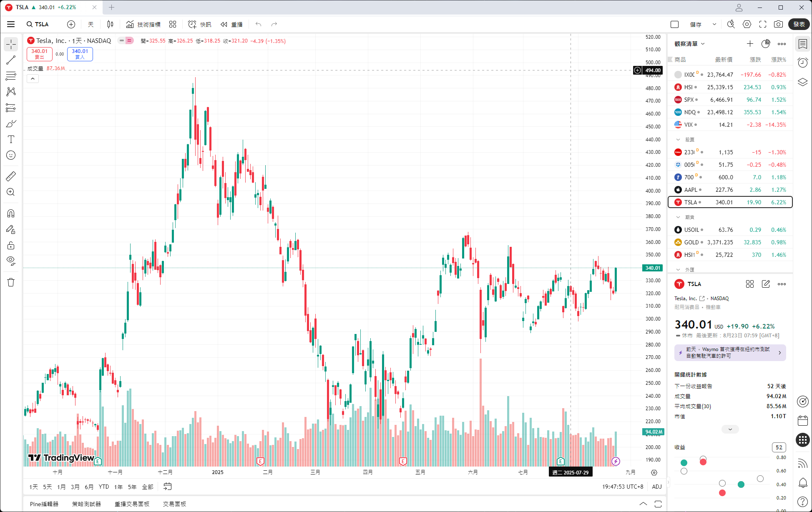
Task: Open a new browser tab
Action: coord(111,7)
